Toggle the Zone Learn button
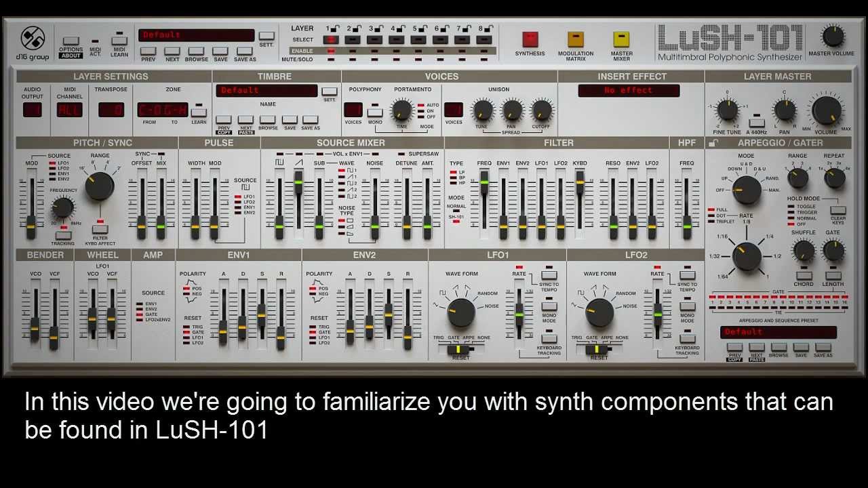Viewport: 868px width, 488px height. 199,113
